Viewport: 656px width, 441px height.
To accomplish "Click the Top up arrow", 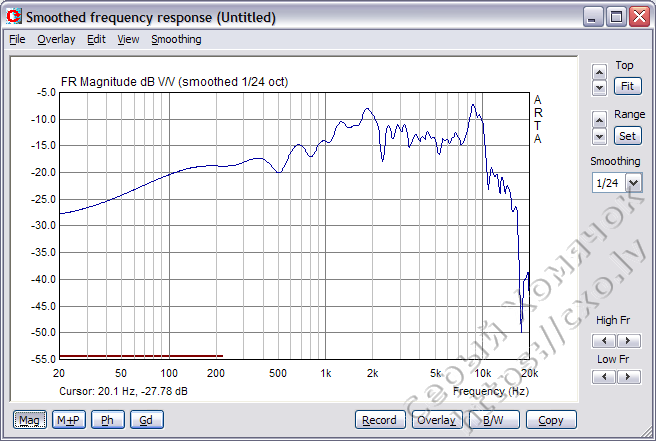I will 599,72.
